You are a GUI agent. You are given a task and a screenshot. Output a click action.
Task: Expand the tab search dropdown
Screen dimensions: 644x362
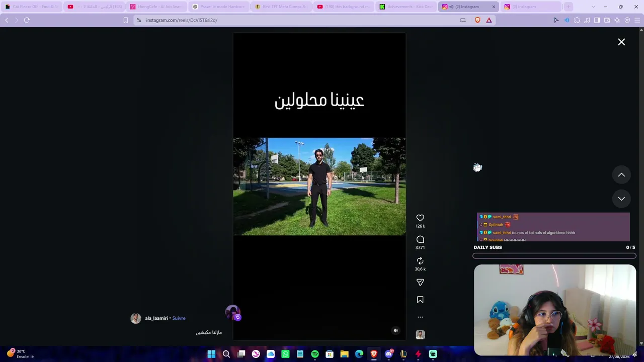tap(593, 7)
